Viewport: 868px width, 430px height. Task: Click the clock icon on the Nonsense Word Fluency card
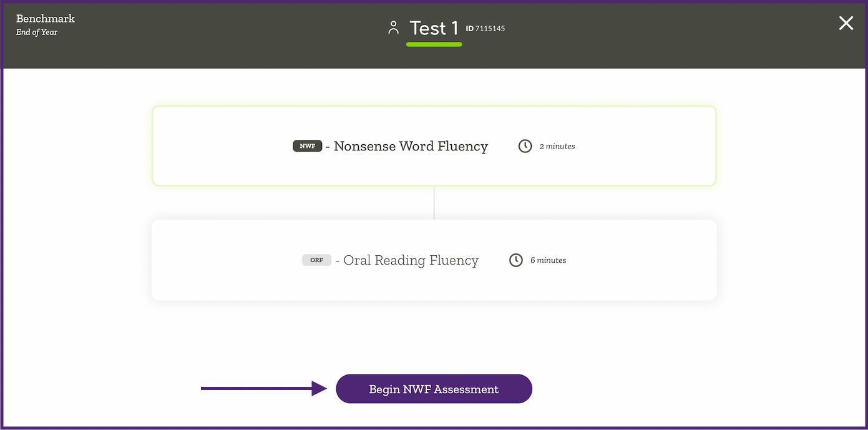coord(525,145)
